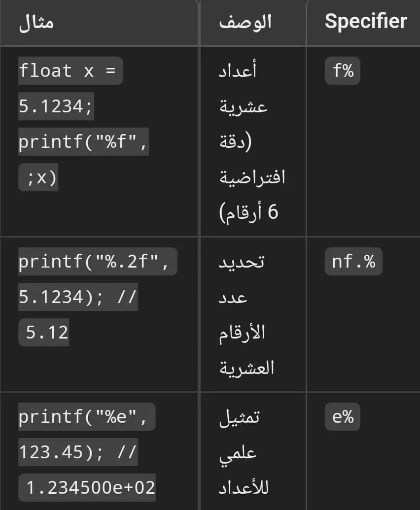Click the '5.12' output code chip
This screenshot has width=420, height=510.
pyautogui.click(x=43, y=332)
